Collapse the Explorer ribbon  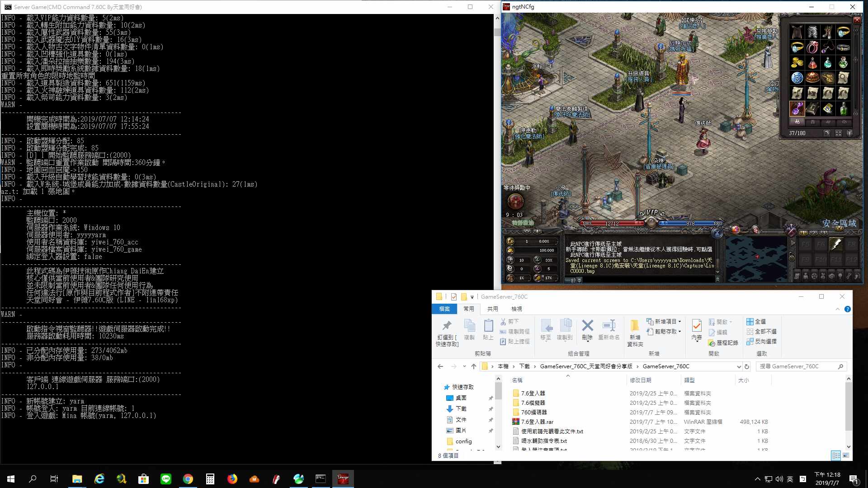point(838,309)
